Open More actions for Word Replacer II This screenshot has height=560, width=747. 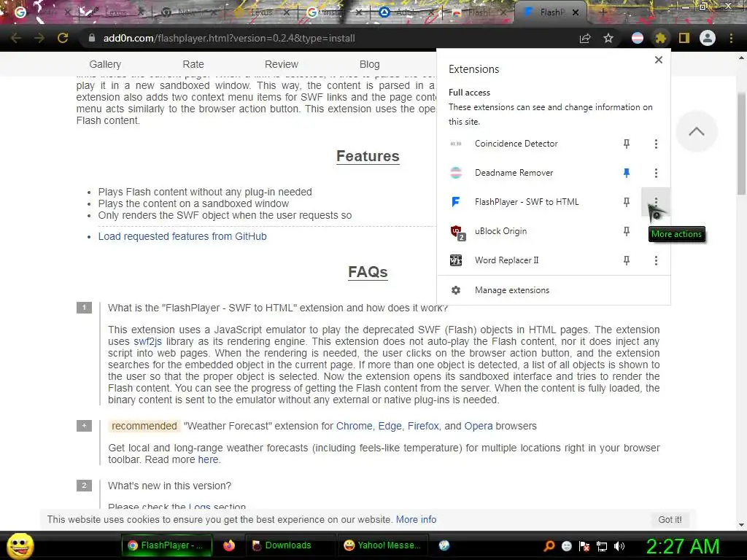[656, 260]
